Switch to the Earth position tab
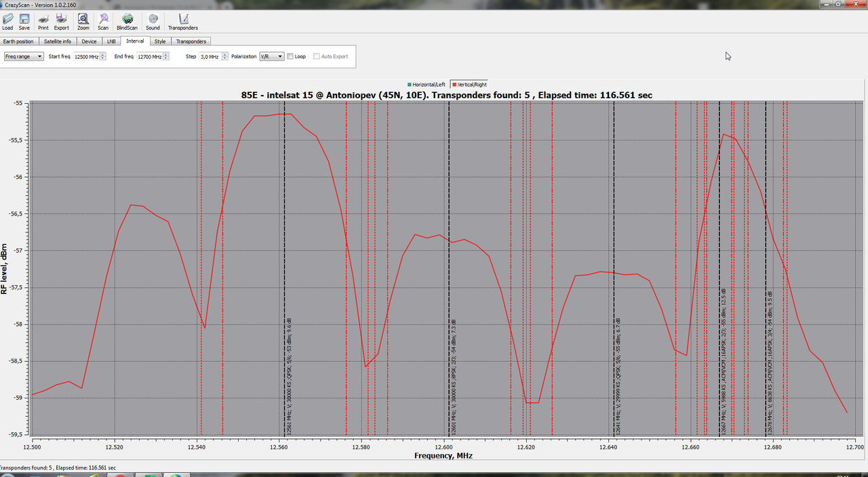This screenshot has width=868, height=477. coord(18,41)
